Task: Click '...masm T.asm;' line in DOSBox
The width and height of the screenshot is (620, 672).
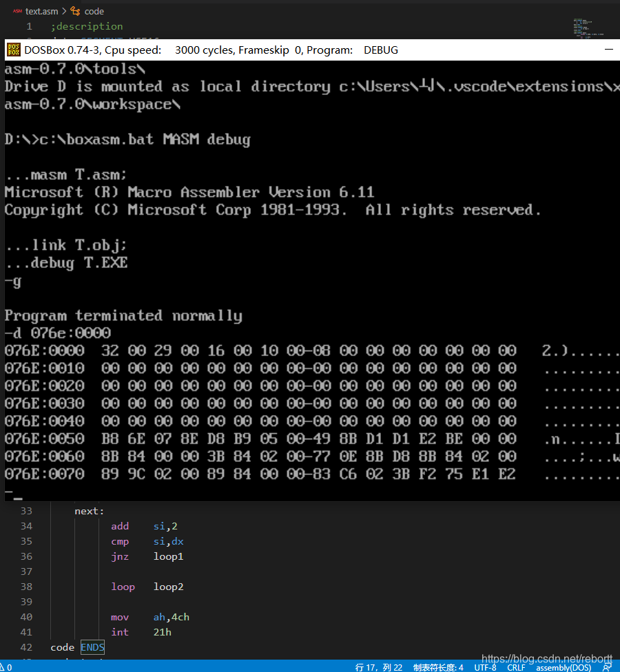Action: click(x=65, y=175)
